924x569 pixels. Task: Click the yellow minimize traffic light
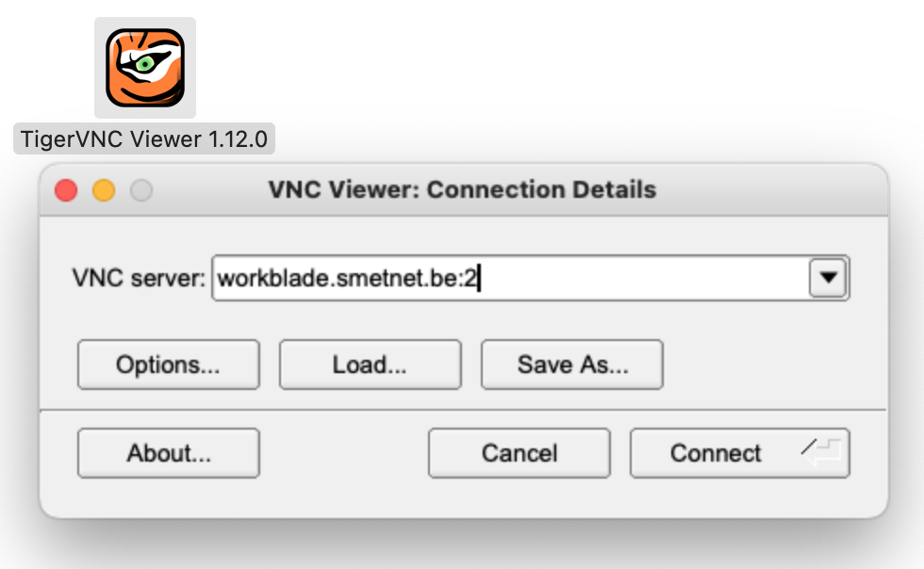coord(104,190)
